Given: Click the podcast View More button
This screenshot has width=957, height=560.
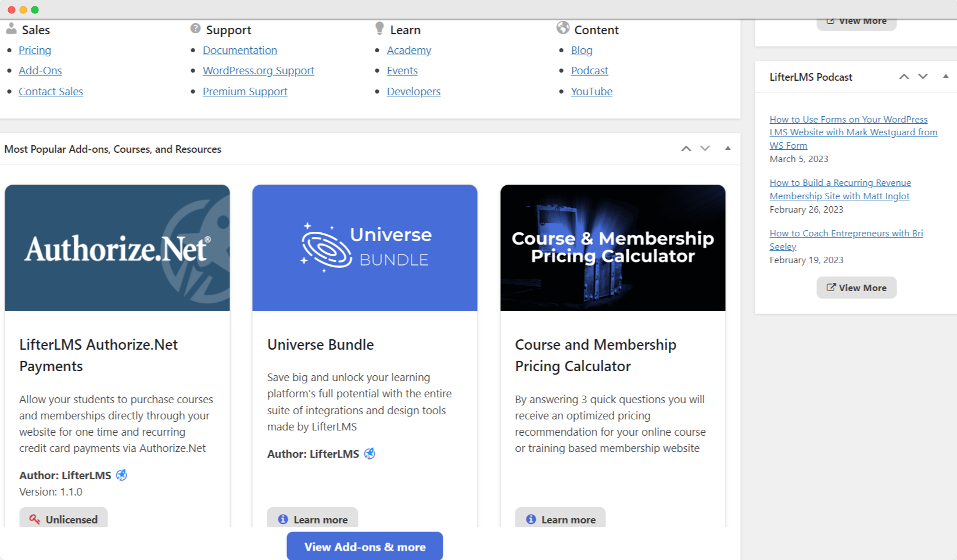Looking at the screenshot, I should coord(856,288).
